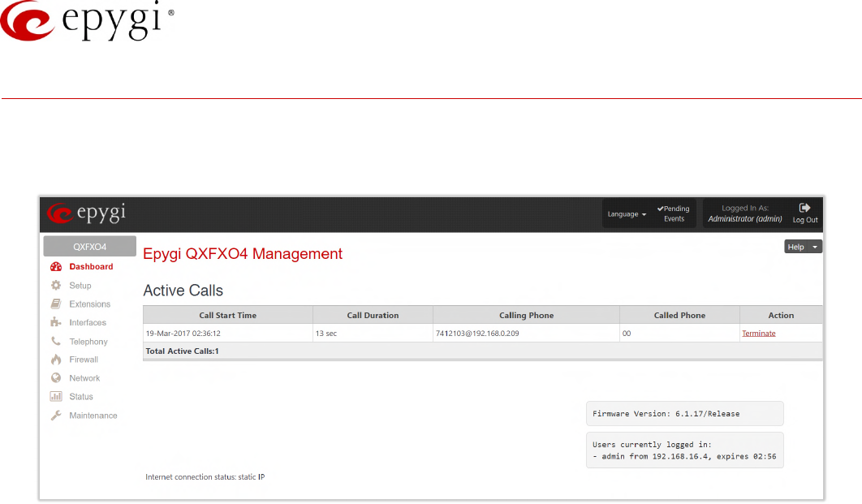This screenshot has height=504, width=862.
Task: Terminate the active call
Action: tap(759, 333)
